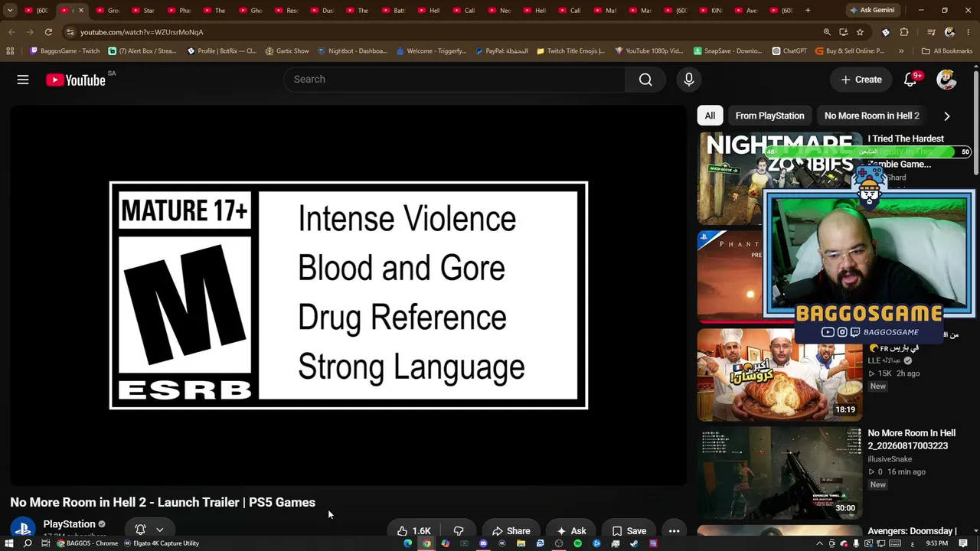The height and width of the screenshot is (551, 980).
Task: Open the account avatar menu
Action: coord(946,80)
